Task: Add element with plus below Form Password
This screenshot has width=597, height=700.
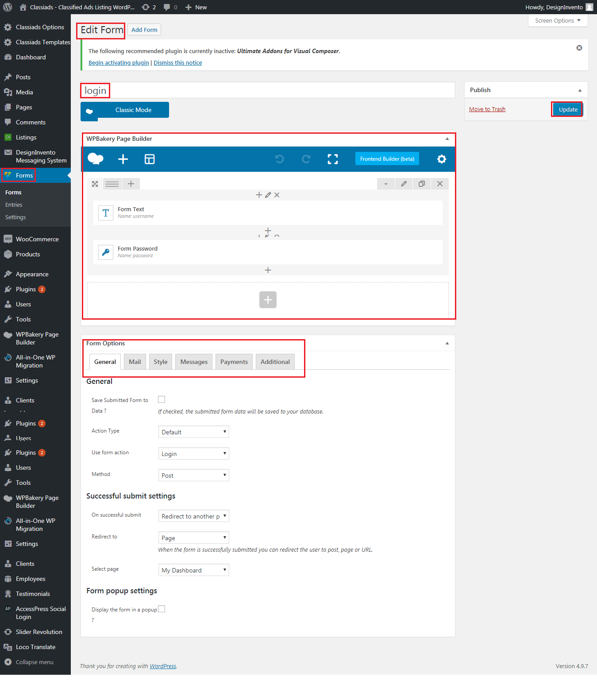Action: pos(268,270)
